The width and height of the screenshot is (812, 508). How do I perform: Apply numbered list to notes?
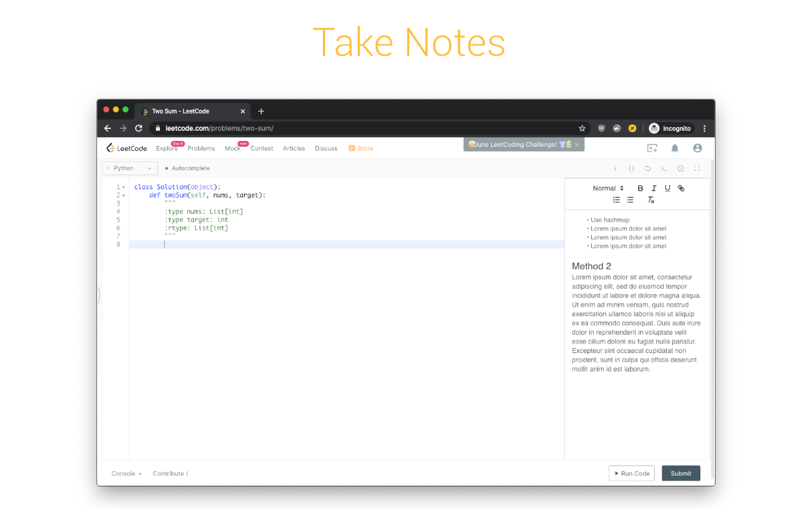click(x=616, y=200)
